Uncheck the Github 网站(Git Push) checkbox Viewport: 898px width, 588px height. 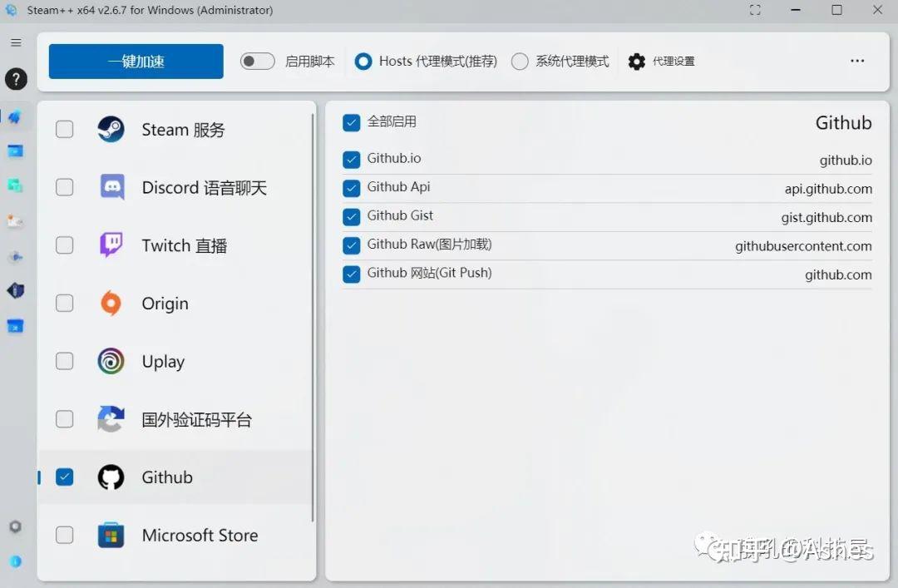[351, 274]
